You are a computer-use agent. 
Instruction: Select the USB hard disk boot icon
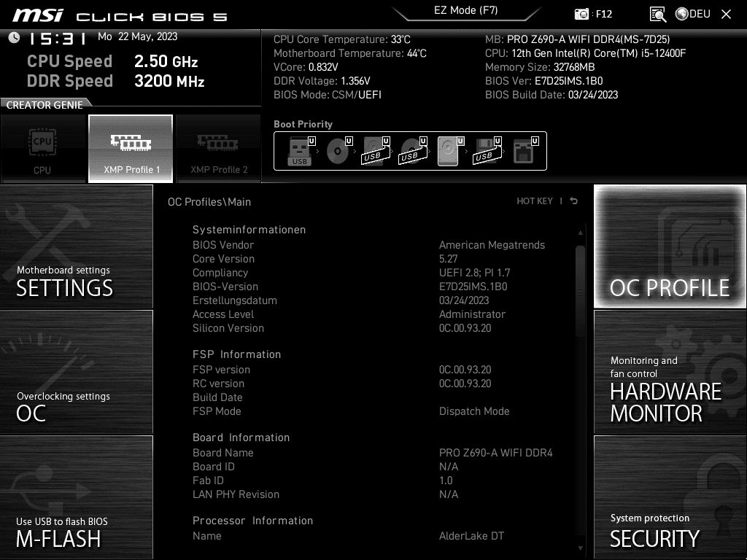pyautogui.click(x=376, y=151)
